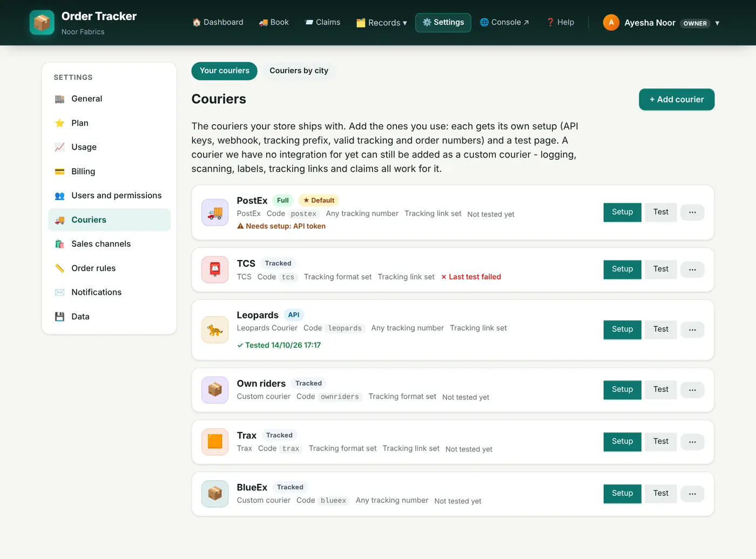Select Couriers in settings sidebar

pyautogui.click(x=109, y=220)
